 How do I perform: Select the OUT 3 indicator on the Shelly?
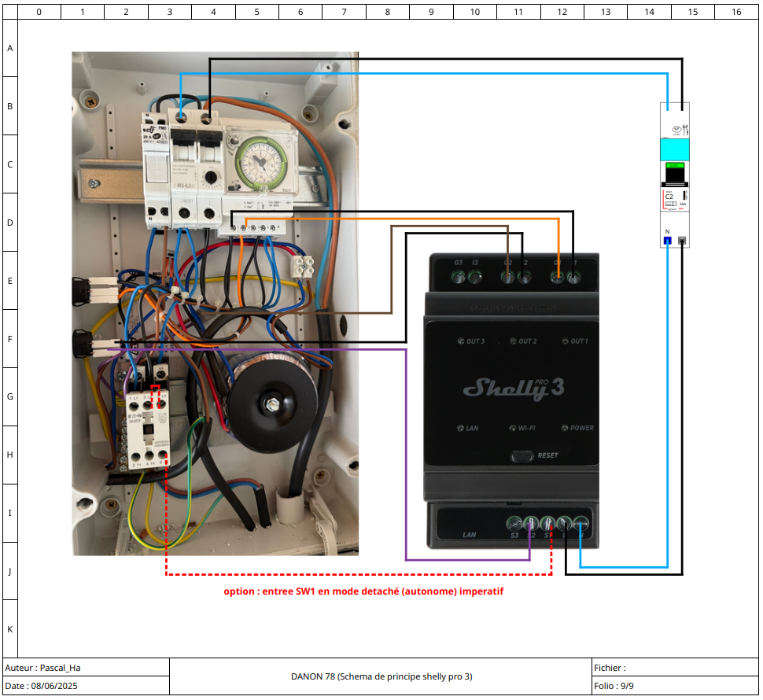click(x=471, y=341)
